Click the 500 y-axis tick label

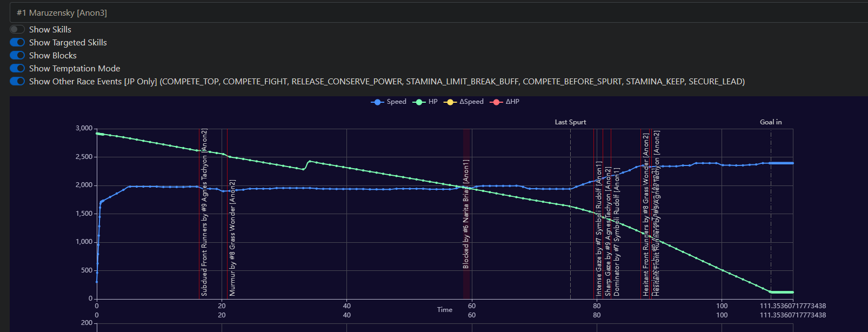point(86,270)
